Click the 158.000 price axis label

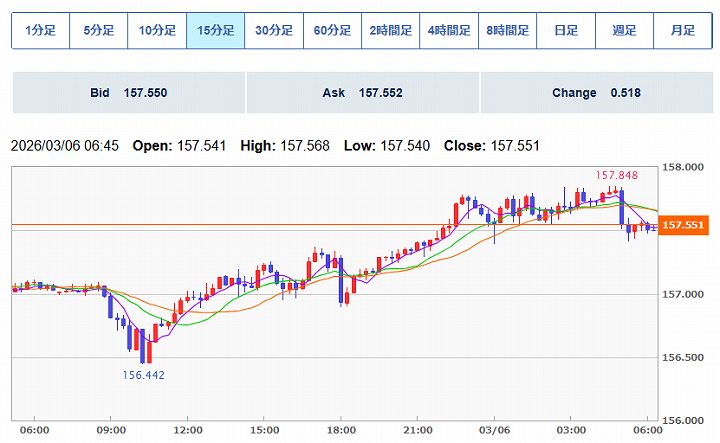(686, 167)
